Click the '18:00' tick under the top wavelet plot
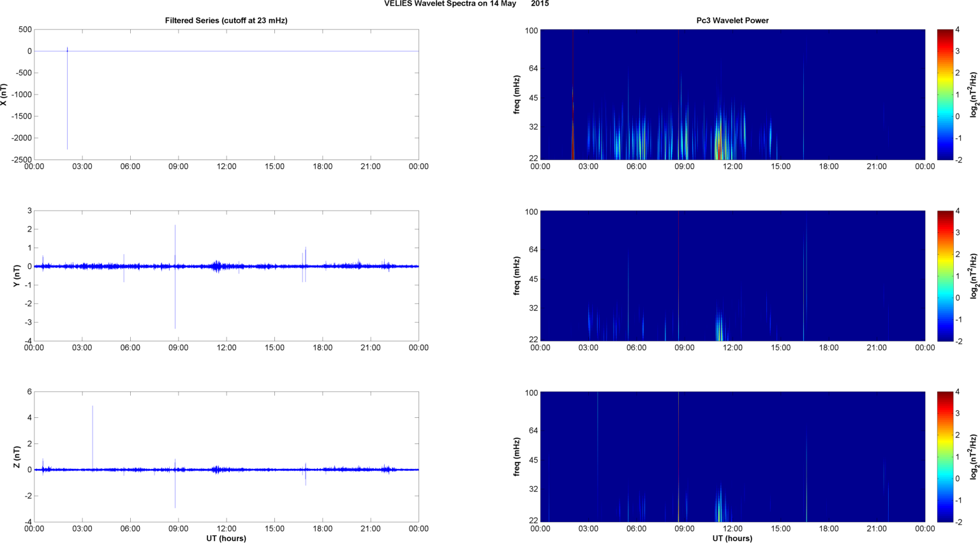 coord(829,167)
